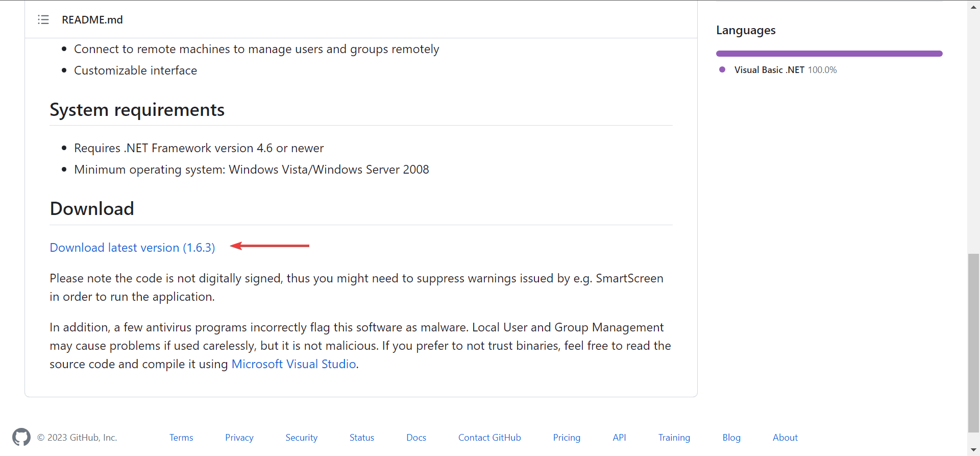Image resolution: width=980 pixels, height=456 pixels.
Task: Open the Docs page
Action: [416, 437]
